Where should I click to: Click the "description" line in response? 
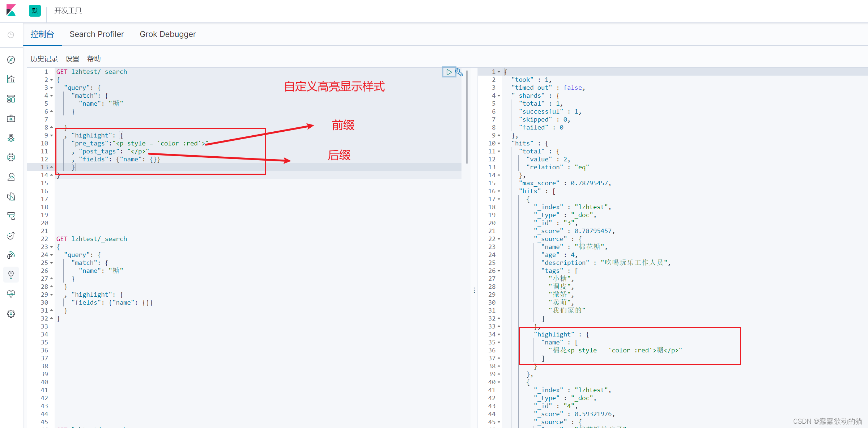click(606, 263)
